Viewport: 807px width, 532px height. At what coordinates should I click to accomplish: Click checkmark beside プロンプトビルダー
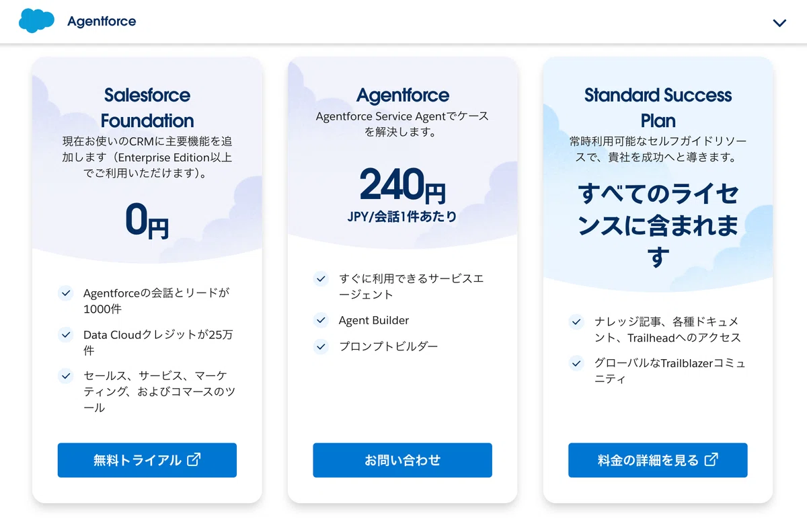[321, 346]
